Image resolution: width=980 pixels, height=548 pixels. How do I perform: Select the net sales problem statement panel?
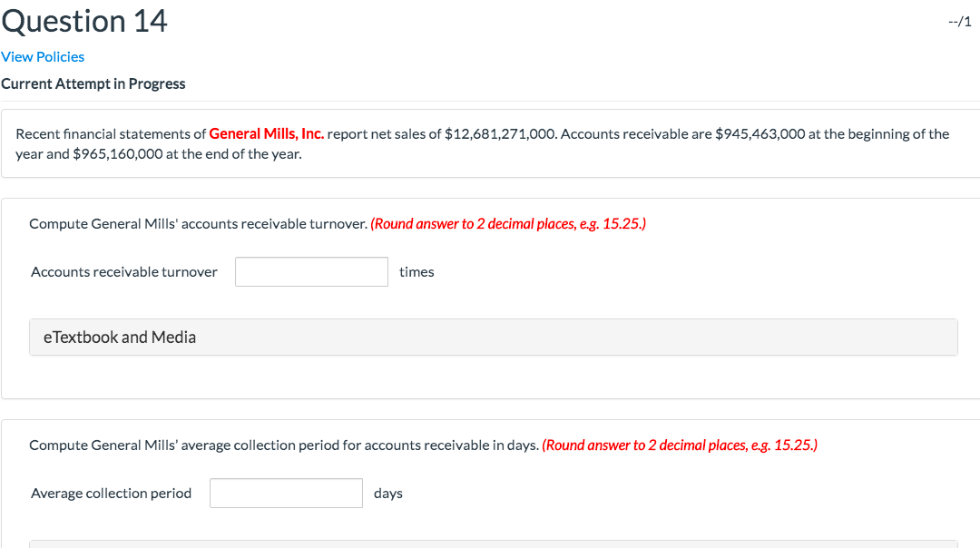(x=490, y=143)
